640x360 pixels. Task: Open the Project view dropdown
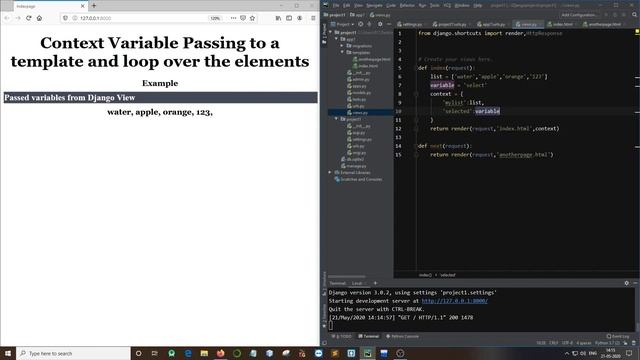343,24
